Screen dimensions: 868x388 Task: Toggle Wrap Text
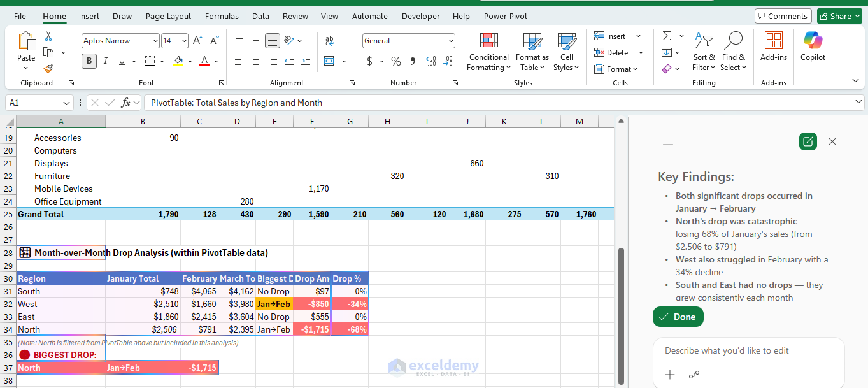[330, 40]
